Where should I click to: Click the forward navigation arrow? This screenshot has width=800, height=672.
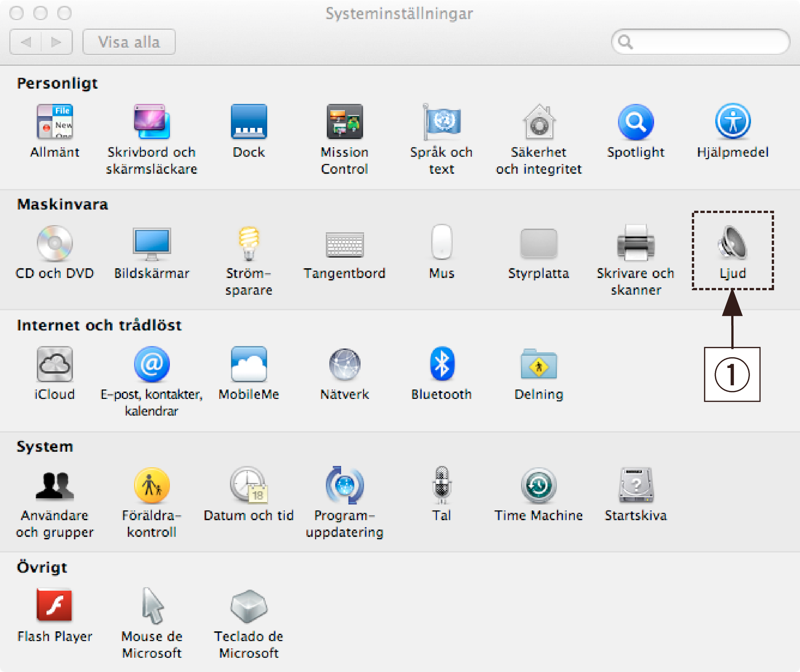coord(56,42)
